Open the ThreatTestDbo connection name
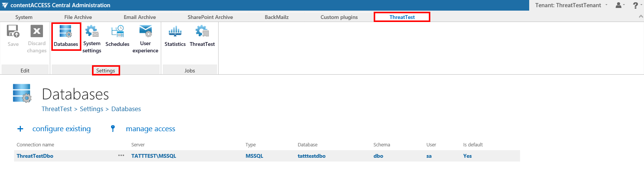This screenshot has height=190, width=644. pyautogui.click(x=35, y=156)
